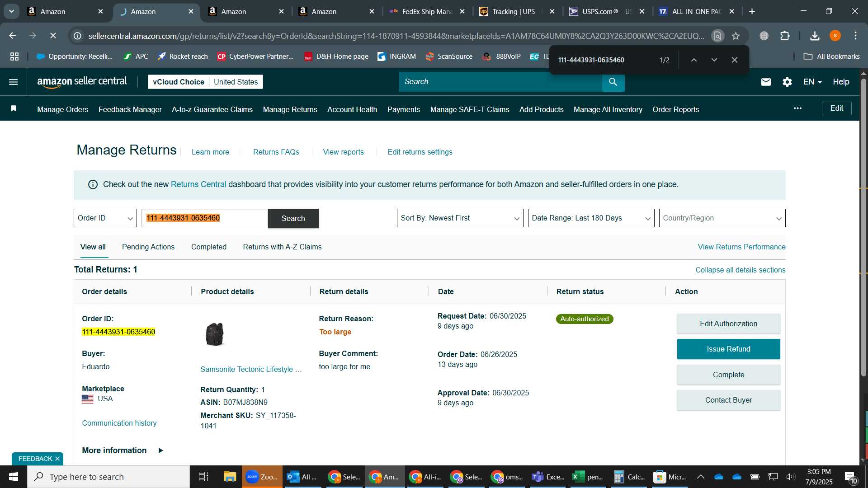Click the Search button next to order ID

(293, 218)
